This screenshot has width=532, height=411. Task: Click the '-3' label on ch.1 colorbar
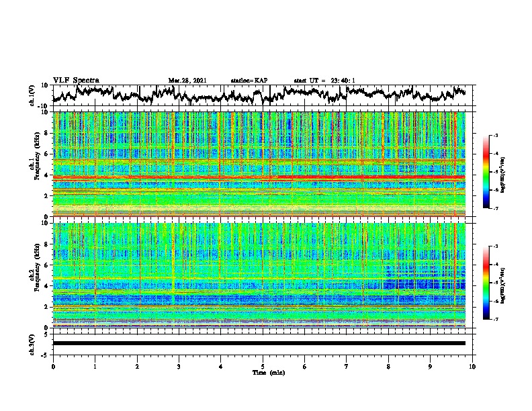(x=495, y=136)
